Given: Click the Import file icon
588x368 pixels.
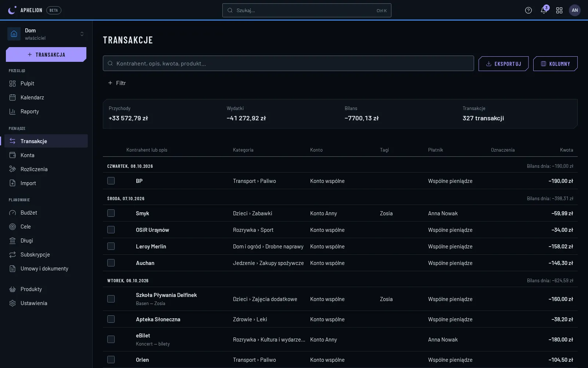Looking at the screenshot, I should (12, 183).
